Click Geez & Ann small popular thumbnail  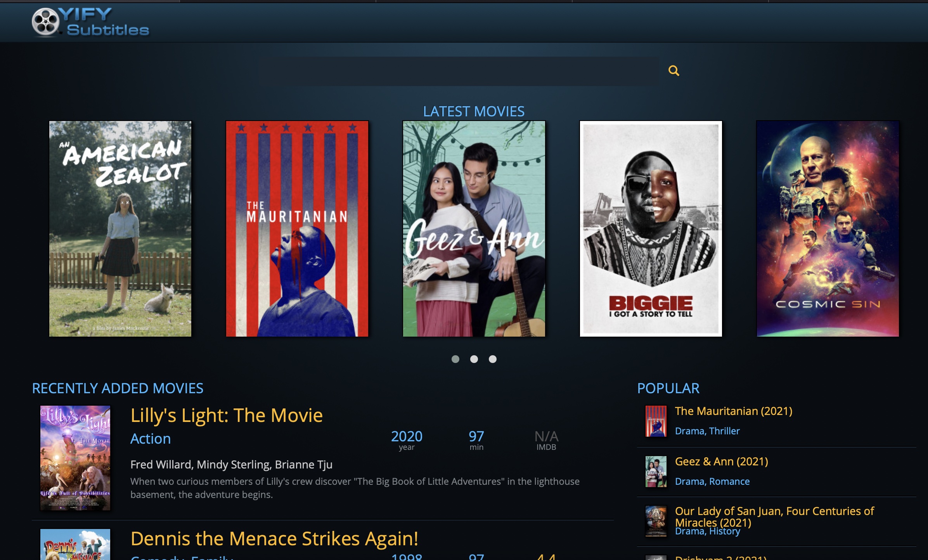point(656,472)
